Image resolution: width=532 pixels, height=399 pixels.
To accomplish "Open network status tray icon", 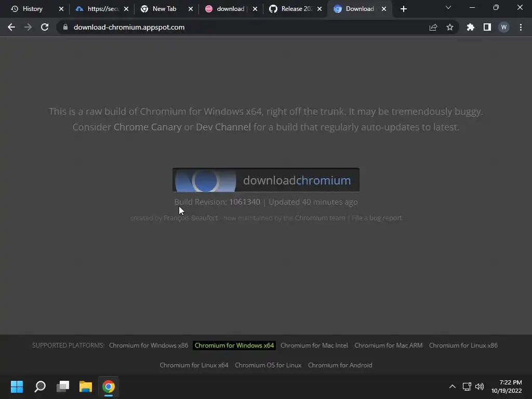I will [467, 387].
